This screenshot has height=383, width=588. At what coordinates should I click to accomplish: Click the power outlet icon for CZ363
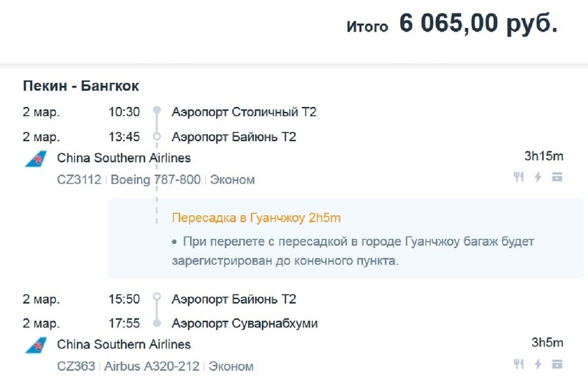538,364
